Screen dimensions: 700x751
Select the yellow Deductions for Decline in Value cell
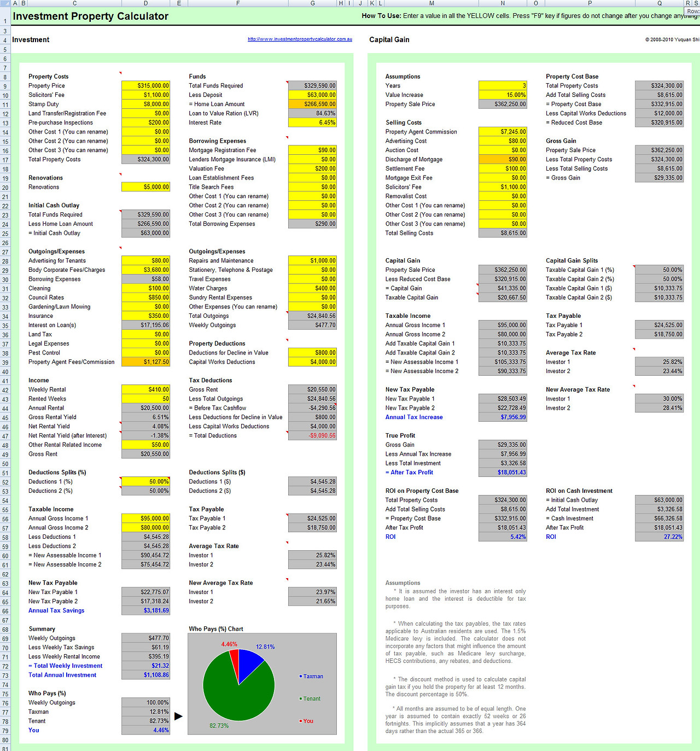312,353
